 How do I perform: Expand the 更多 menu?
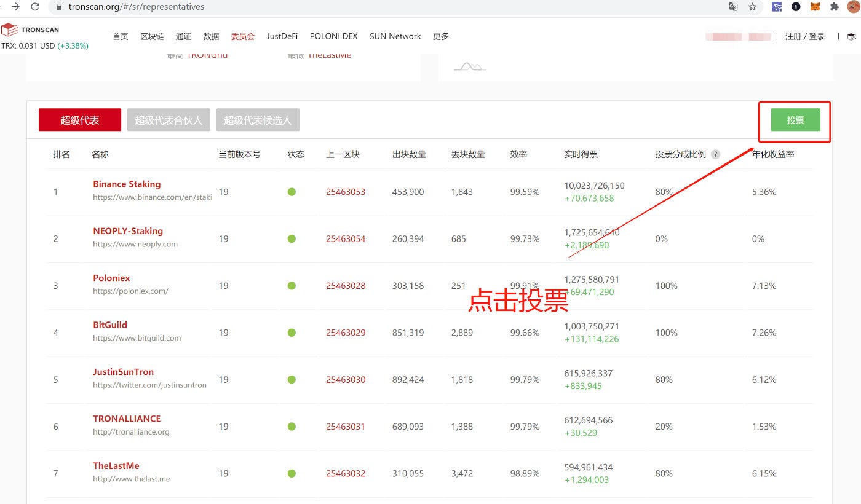(x=441, y=36)
